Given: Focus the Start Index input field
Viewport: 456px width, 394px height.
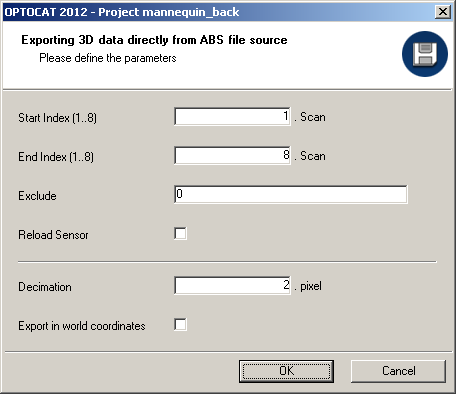Looking at the screenshot, I should [232, 116].
